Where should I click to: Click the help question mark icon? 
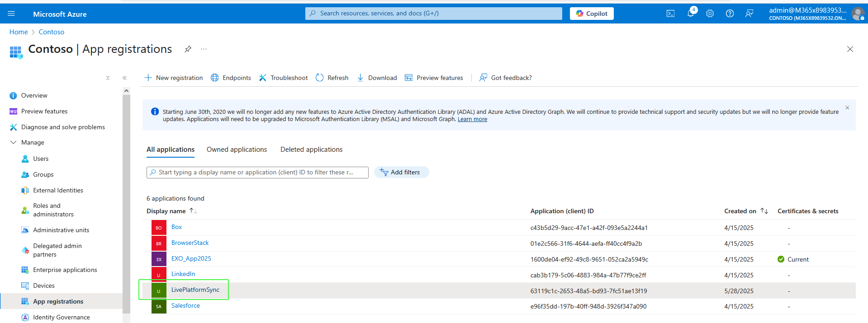point(730,14)
